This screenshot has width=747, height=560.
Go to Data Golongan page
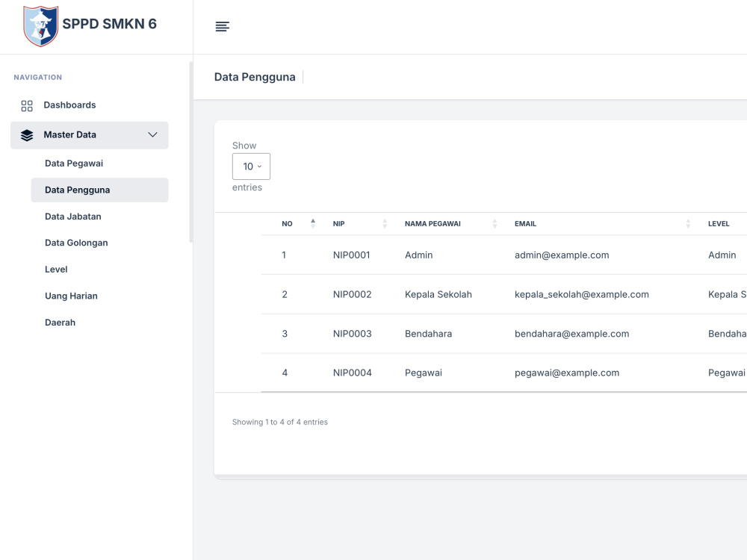pyautogui.click(x=76, y=243)
